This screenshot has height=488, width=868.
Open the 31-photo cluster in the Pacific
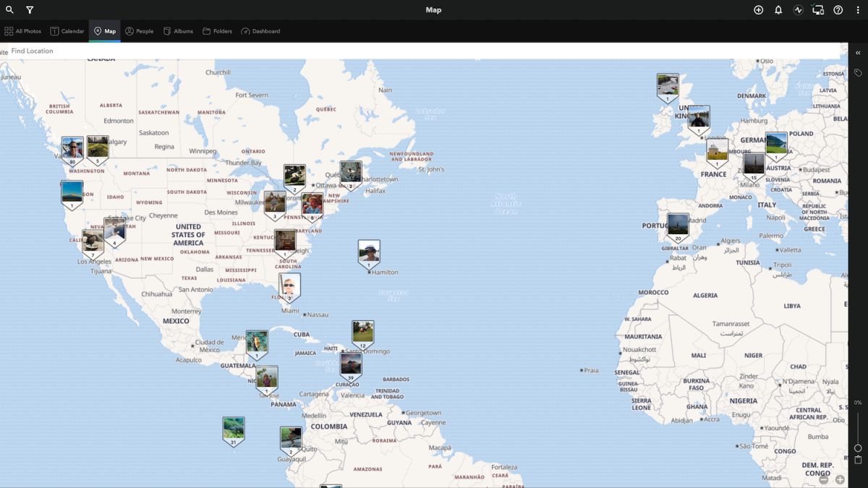[x=233, y=432]
